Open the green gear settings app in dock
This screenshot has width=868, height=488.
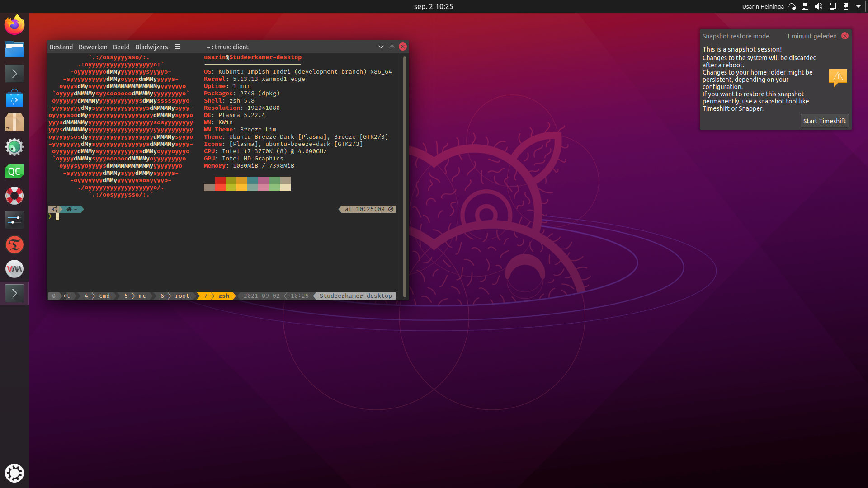[x=14, y=147]
